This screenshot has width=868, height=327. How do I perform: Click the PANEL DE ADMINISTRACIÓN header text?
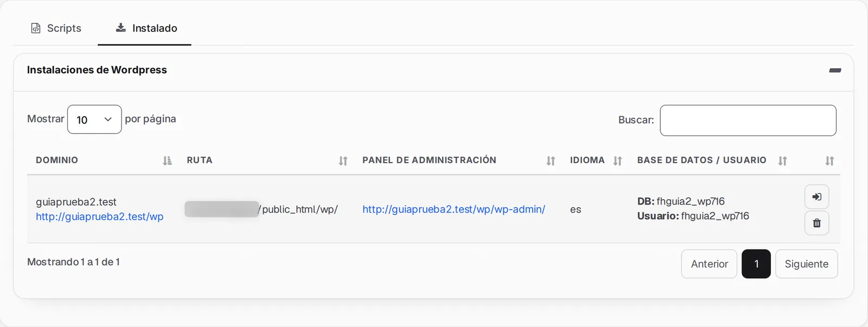[x=429, y=160]
